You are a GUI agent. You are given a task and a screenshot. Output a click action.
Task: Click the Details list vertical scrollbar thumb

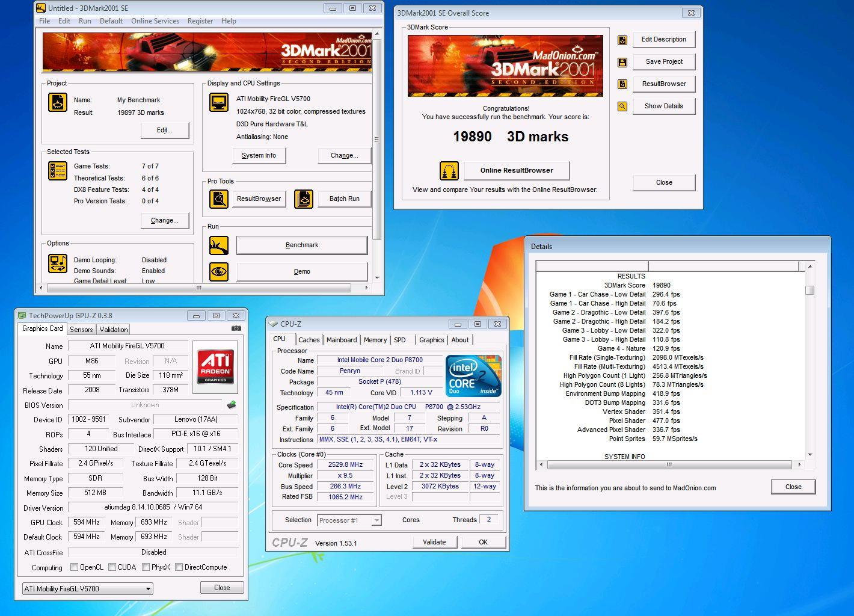(810, 290)
